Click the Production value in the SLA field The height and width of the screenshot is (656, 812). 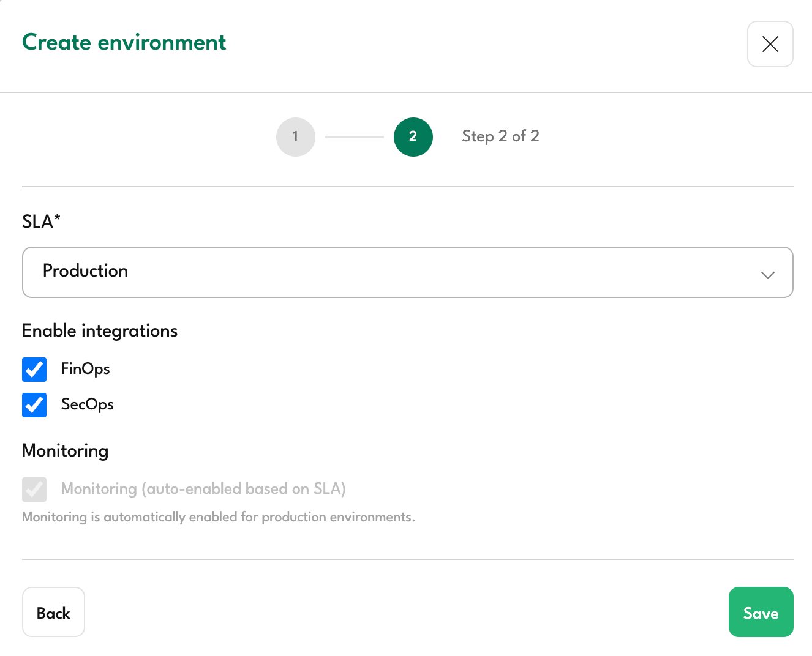(x=85, y=271)
